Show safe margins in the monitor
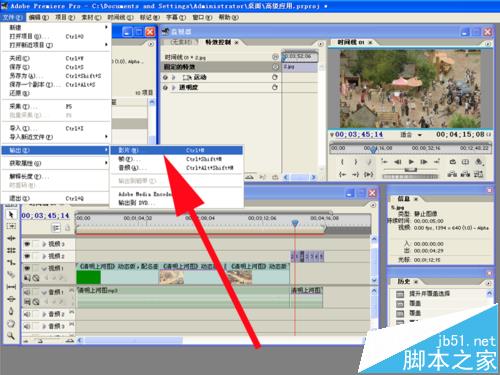500x375 pixels. [465, 162]
